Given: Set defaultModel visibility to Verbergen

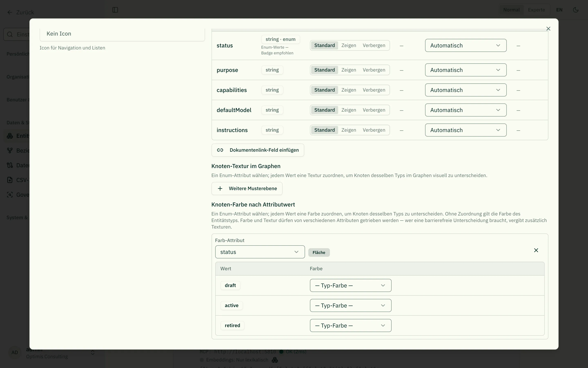Looking at the screenshot, I should [374, 110].
